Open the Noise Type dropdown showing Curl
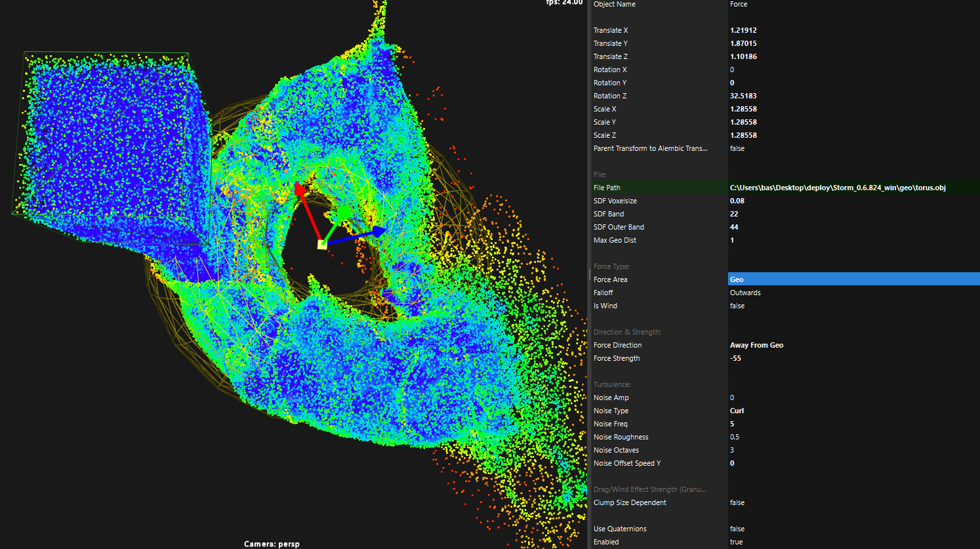Viewport: 980px width, 549px height. point(737,411)
